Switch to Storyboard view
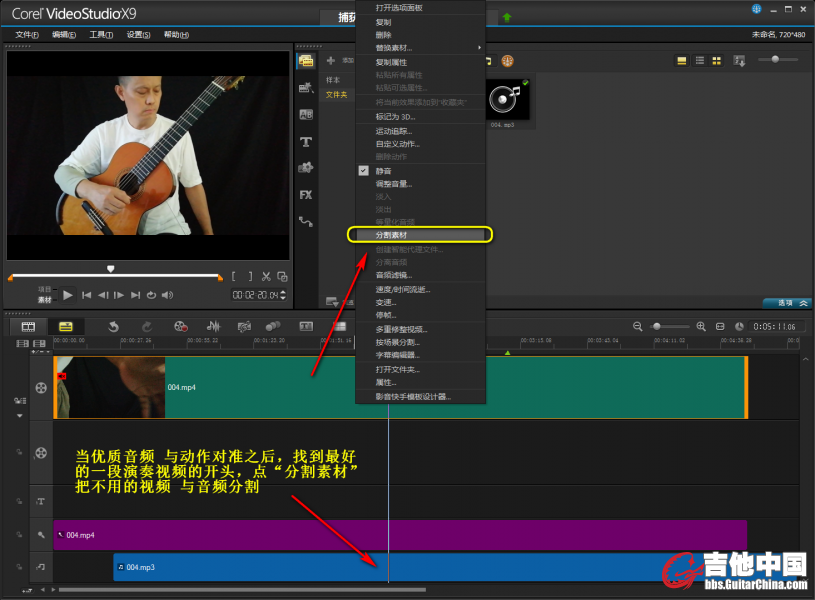The width and height of the screenshot is (815, 600). click(28, 327)
